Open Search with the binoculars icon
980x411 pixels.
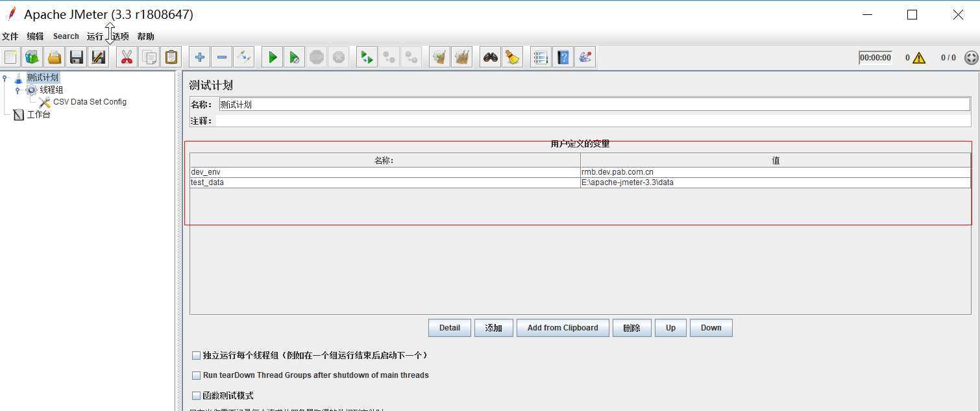[x=491, y=57]
